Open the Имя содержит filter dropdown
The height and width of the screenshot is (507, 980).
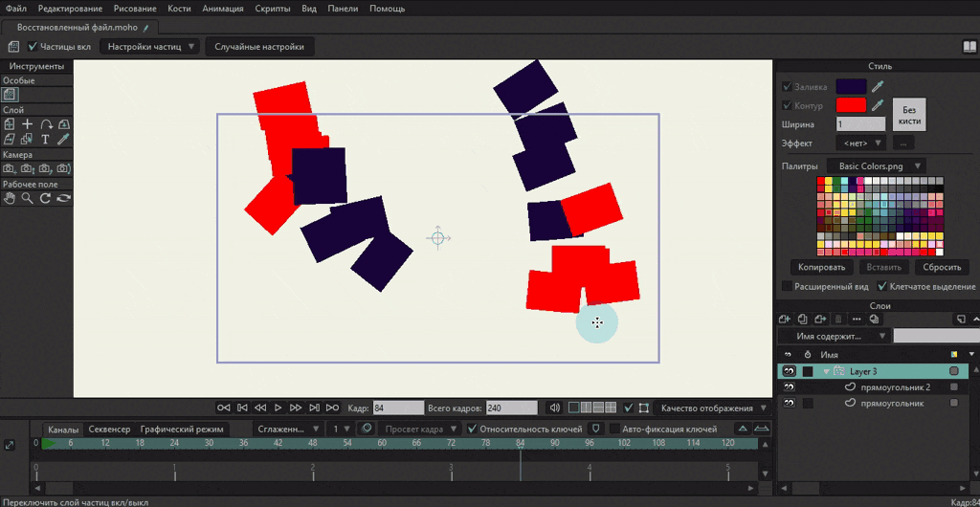(x=834, y=336)
